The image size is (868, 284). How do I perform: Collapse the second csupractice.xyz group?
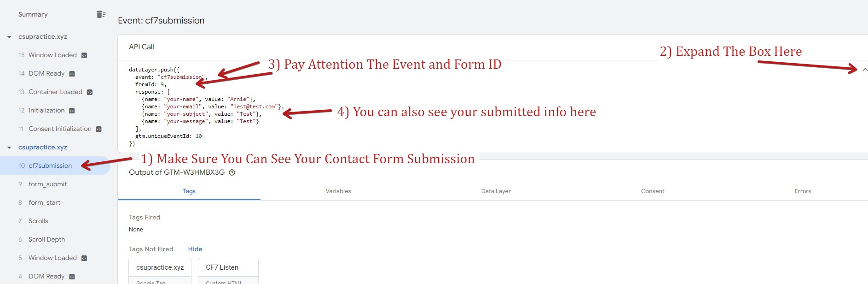click(x=9, y=148)
